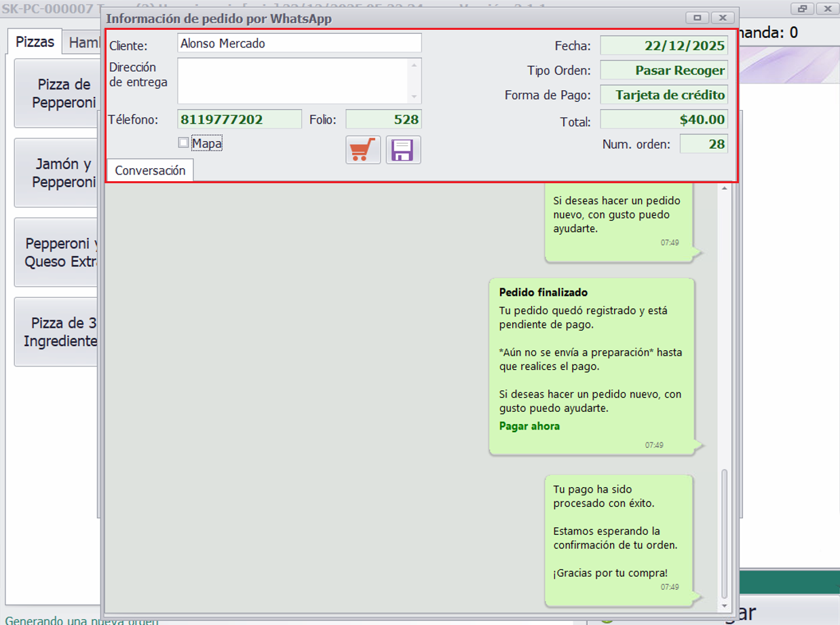Click the shopping cart icon
This screenshot has width=840, height=625.
coord(363,149)
